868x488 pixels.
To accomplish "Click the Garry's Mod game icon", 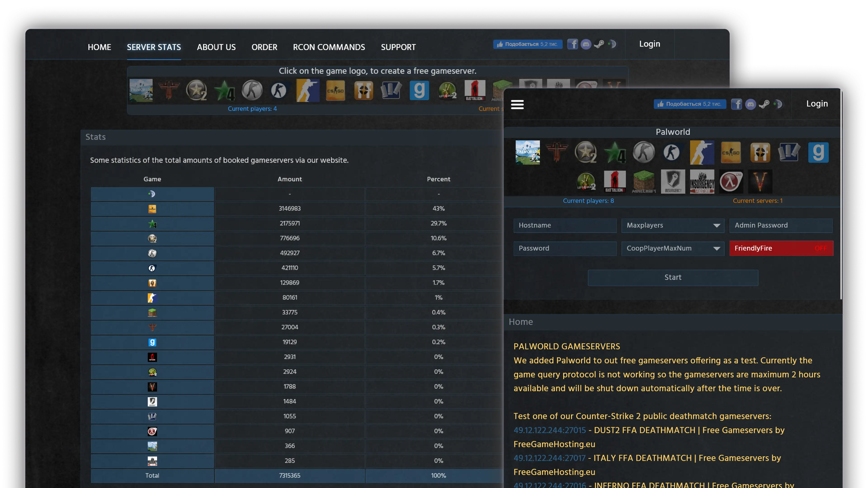I will click(819, 152).
